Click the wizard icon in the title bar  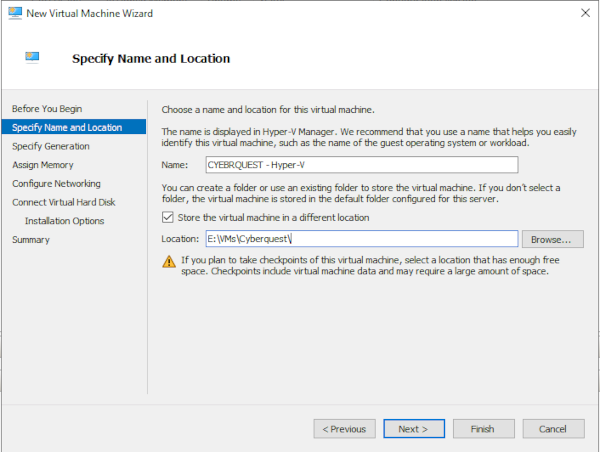click(13, 13)
